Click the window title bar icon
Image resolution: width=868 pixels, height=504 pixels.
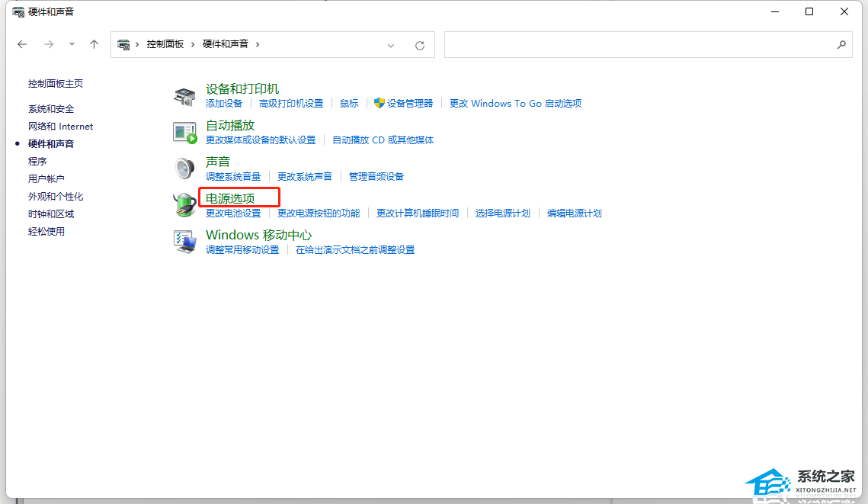coord(18,11)
